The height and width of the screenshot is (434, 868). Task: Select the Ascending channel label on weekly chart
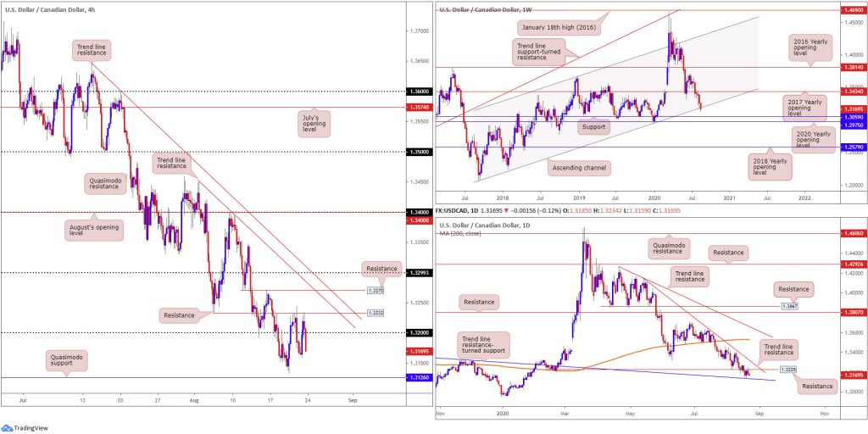coord(577,165)
